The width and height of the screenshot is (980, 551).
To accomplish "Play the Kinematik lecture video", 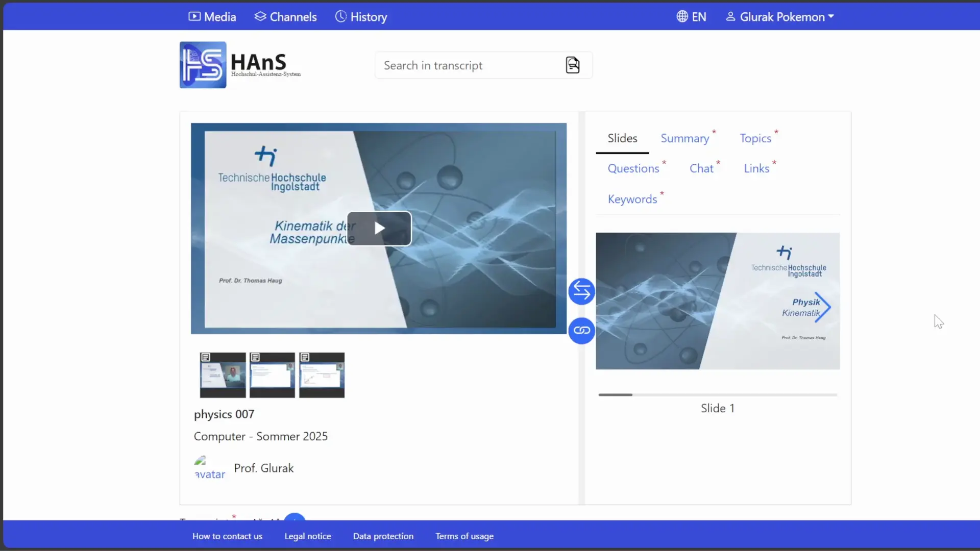I will pos(379,229).
